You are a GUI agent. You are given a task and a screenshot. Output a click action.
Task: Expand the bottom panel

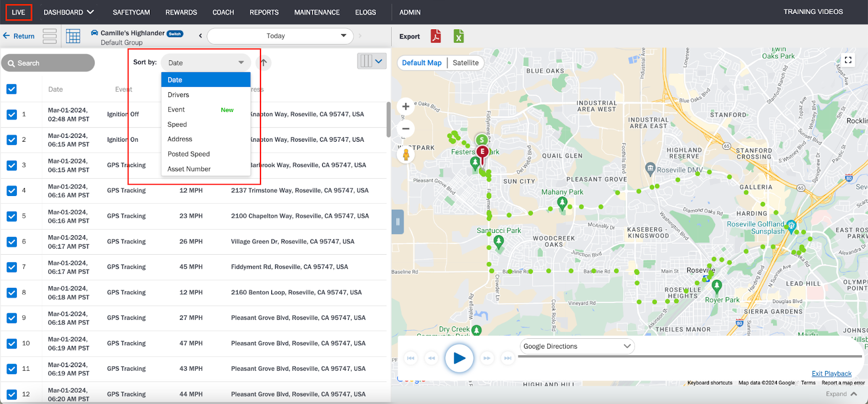(x=841, y=394)
